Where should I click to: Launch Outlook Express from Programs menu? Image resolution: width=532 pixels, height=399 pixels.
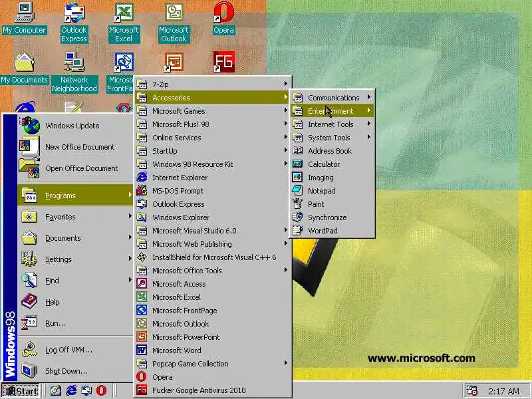[x=212, y=204]
